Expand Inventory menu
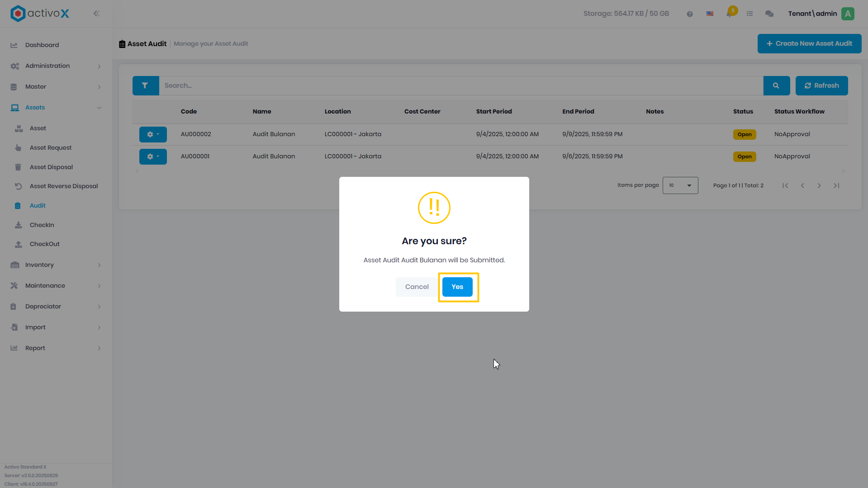The height and width of the screenshot is (488, 868). (x=56, y=265)
